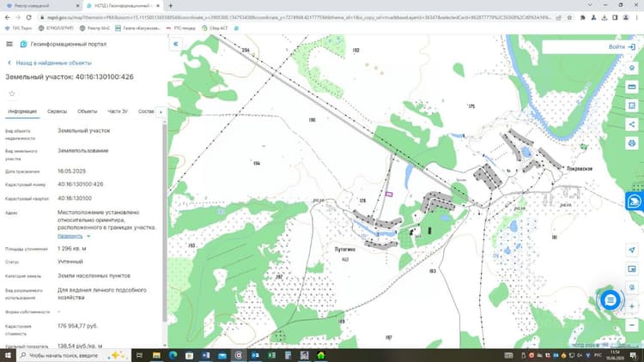Open the hamburger menu of Геоинформационный портал
Screen dimensions: 644x362
click(9, 44)
